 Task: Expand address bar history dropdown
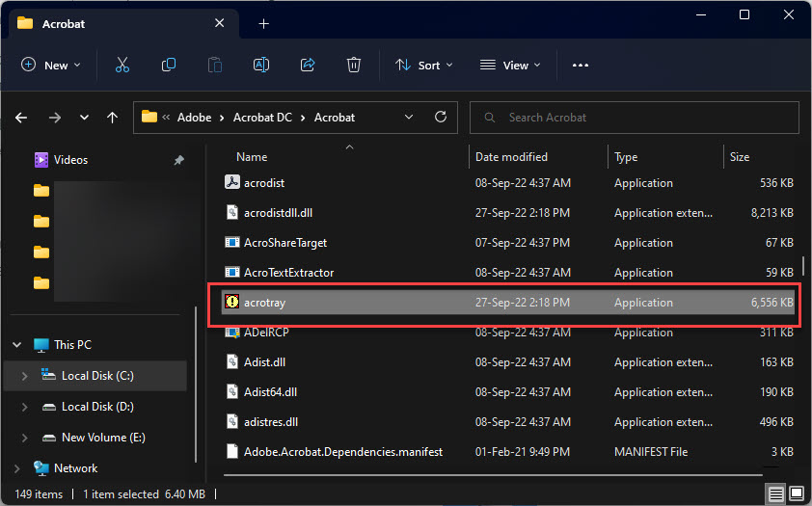pyautogui.click(x=409, y=118)
